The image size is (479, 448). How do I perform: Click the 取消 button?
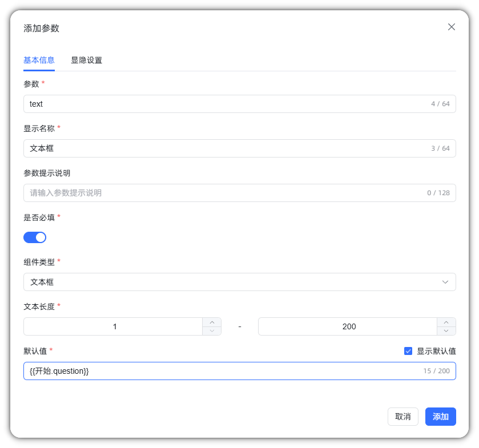pos(403,417)
